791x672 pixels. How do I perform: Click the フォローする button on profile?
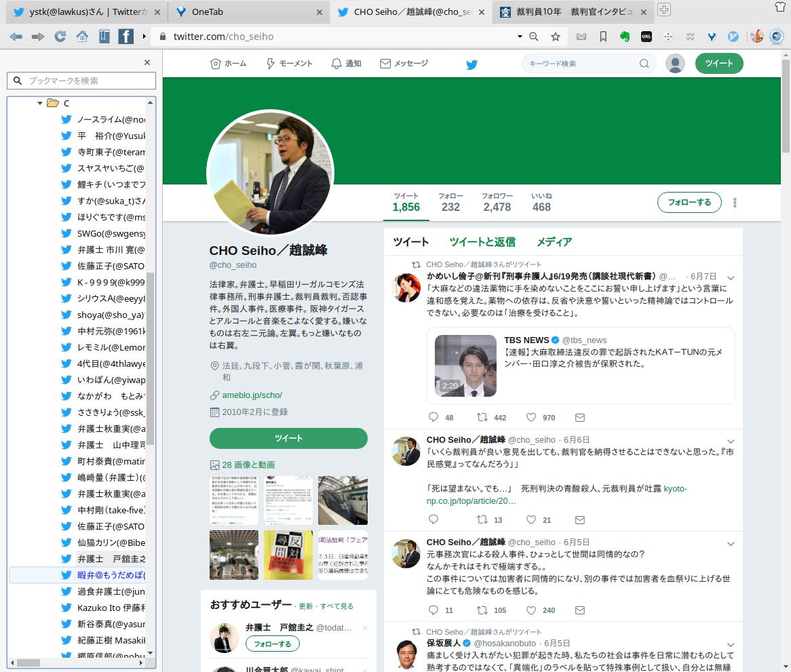point(689,202)
